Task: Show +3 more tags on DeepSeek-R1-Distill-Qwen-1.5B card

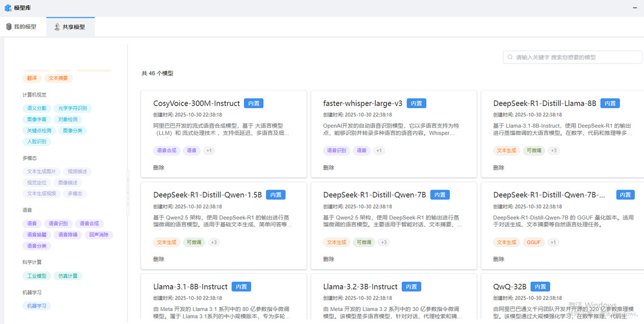Action: [214, 243]
